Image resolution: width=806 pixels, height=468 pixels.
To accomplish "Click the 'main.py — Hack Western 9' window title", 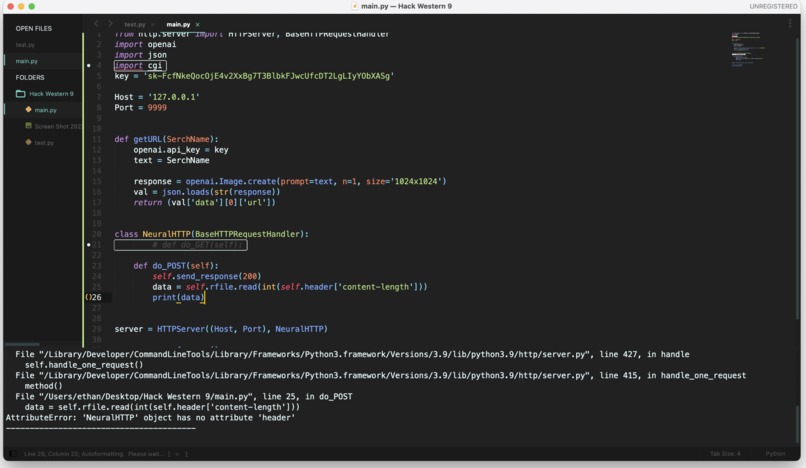I will click(x=407, y=6).
